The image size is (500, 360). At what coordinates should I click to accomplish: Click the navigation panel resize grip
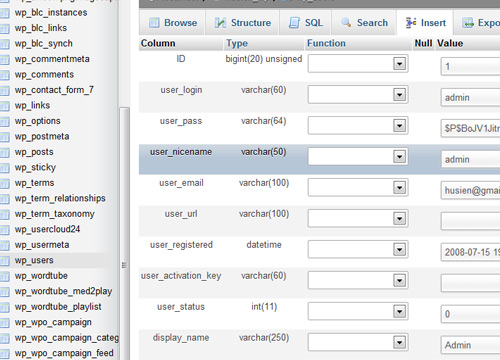(124, 265)
